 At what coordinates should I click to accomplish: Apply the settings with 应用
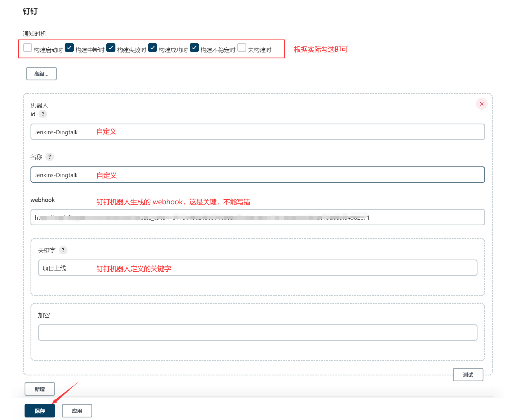pos(77,411)
